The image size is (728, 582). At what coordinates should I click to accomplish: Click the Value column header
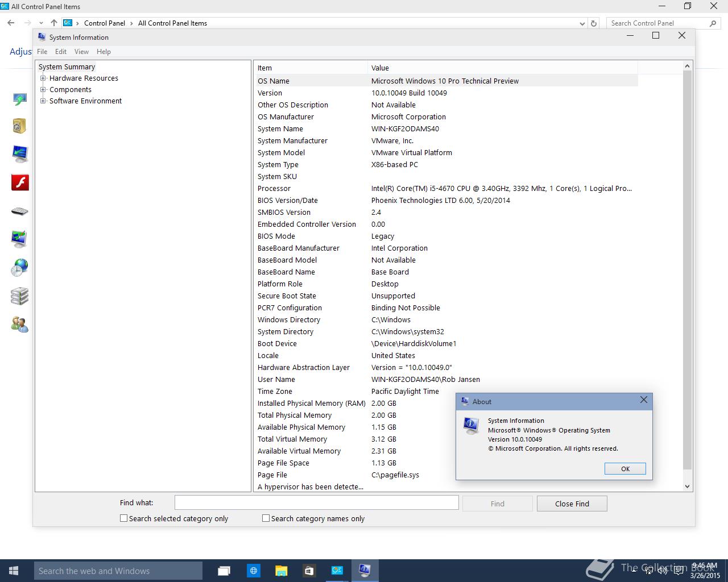click(x=503, y=68)
